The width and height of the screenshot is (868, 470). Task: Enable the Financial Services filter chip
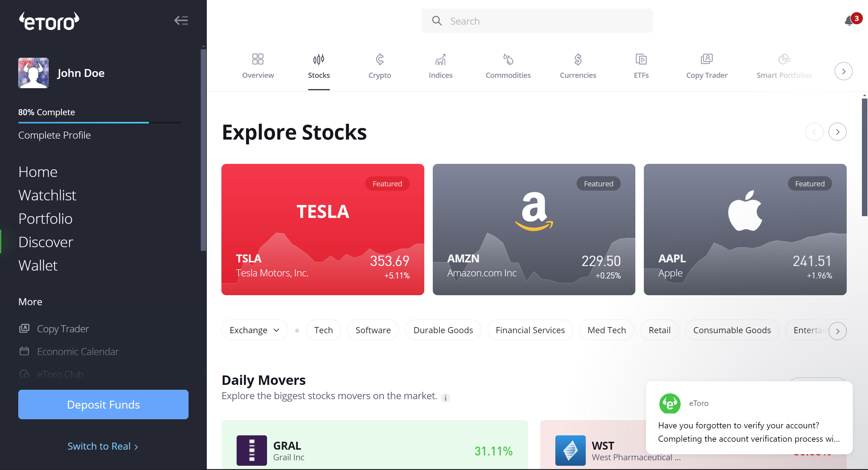point(530,330)
